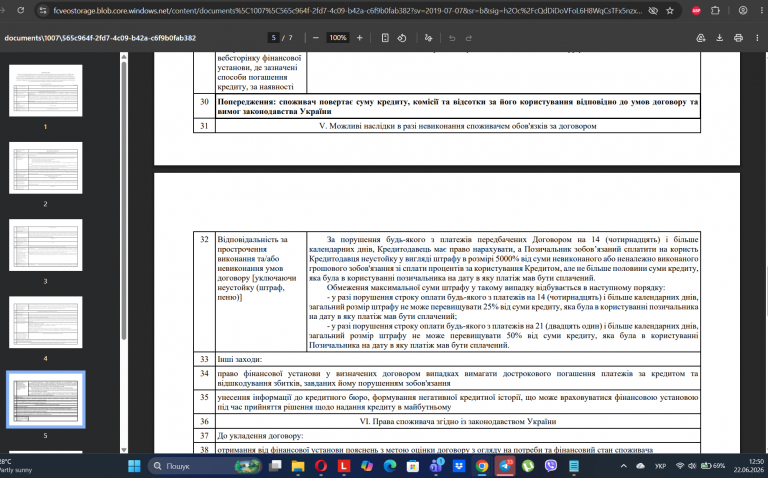This screenshot has height=478, width=768.
Task: Open the Chrome profile icon
Action: (743, 10)
